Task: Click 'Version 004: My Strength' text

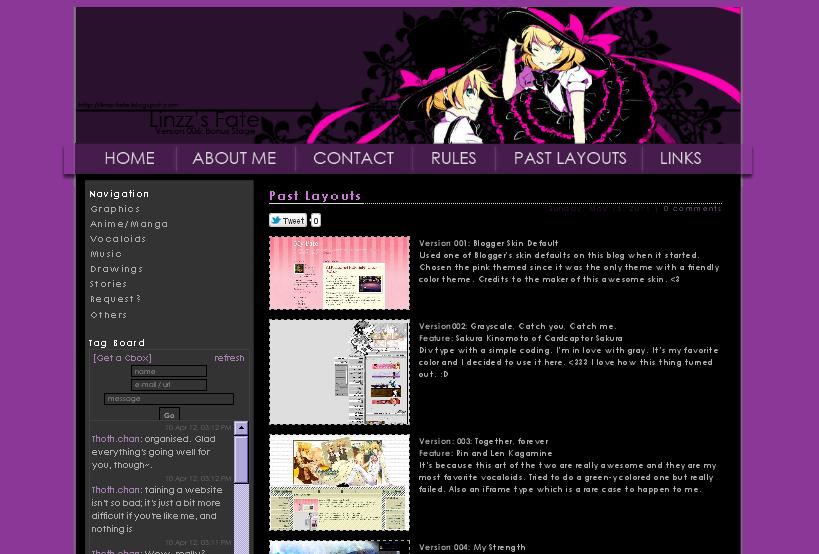Action: point(472,547)
